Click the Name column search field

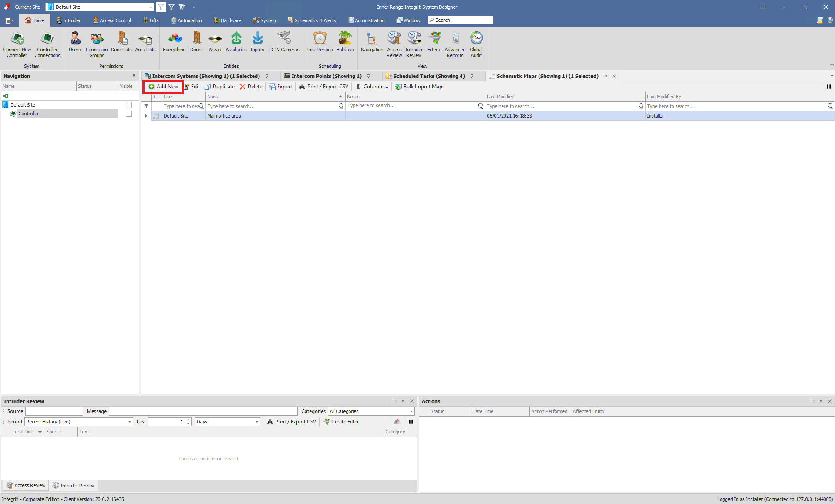click(272, 106)
